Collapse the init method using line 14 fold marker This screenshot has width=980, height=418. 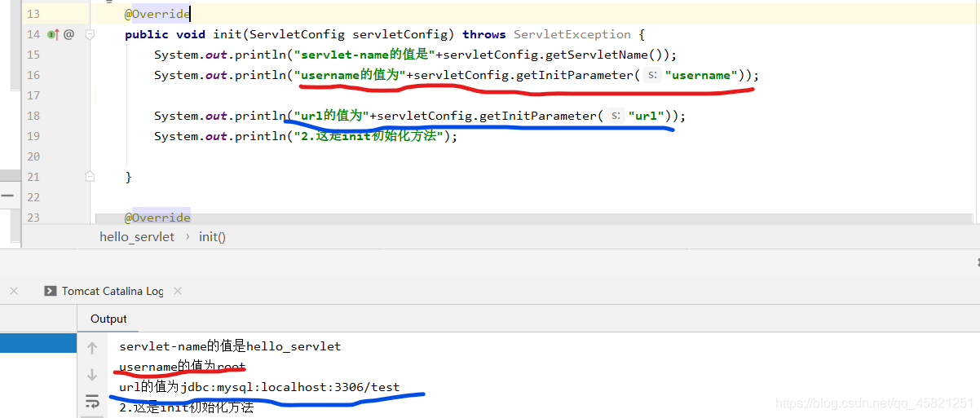90,34
